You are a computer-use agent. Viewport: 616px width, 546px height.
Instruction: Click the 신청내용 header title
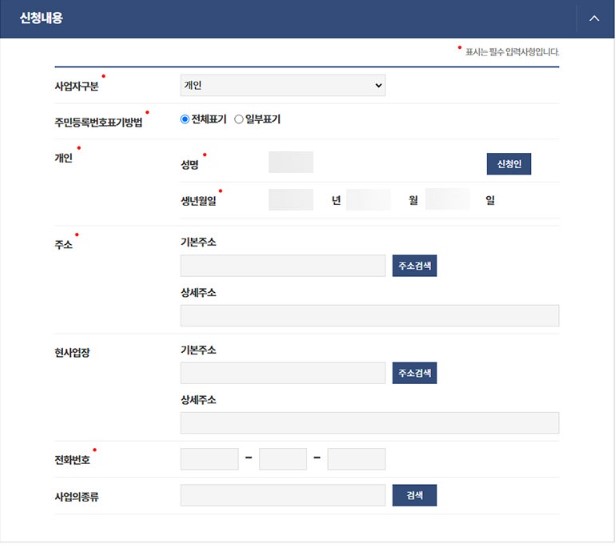pos(41,18)
